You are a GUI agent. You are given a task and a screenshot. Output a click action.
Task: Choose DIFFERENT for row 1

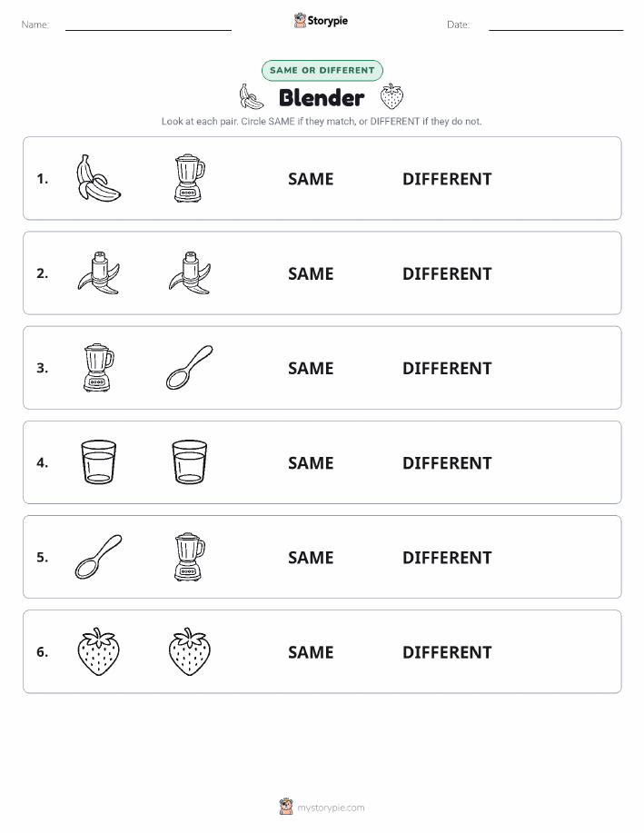(x=447, y=179)
